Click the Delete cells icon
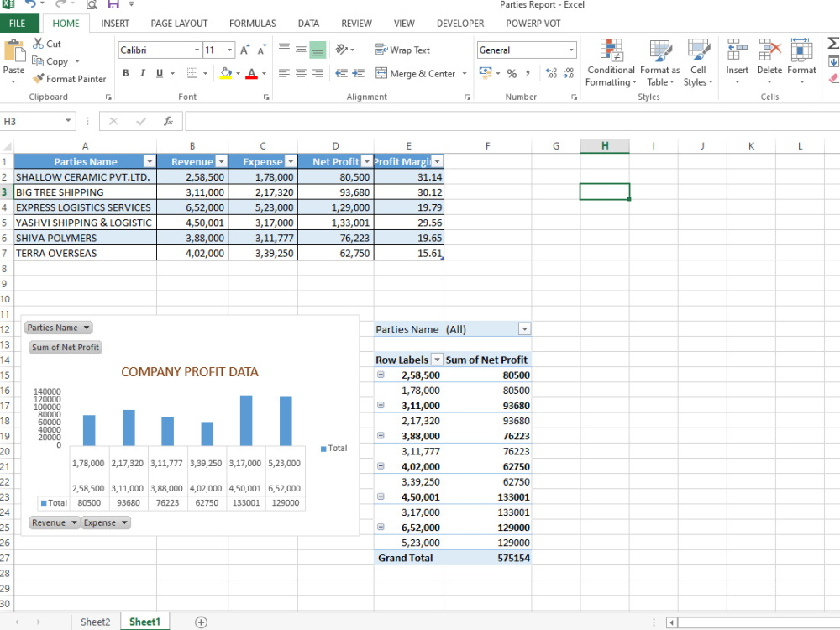Image resolution: width=840 pixels, height=630 pixels. (769, 50)
